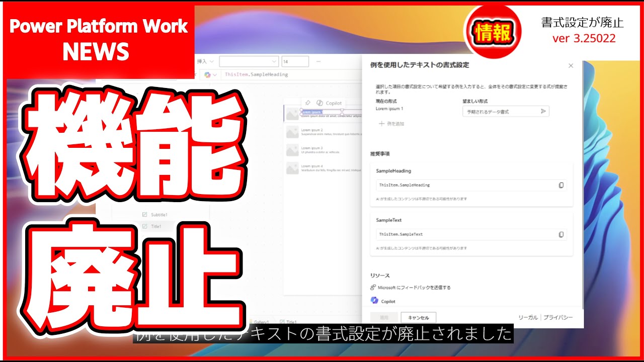Viewport: 644px width, 362px height.
Task: Click the Copilot text under リソース
Action: pyautogui.click(x=388, y=301)
